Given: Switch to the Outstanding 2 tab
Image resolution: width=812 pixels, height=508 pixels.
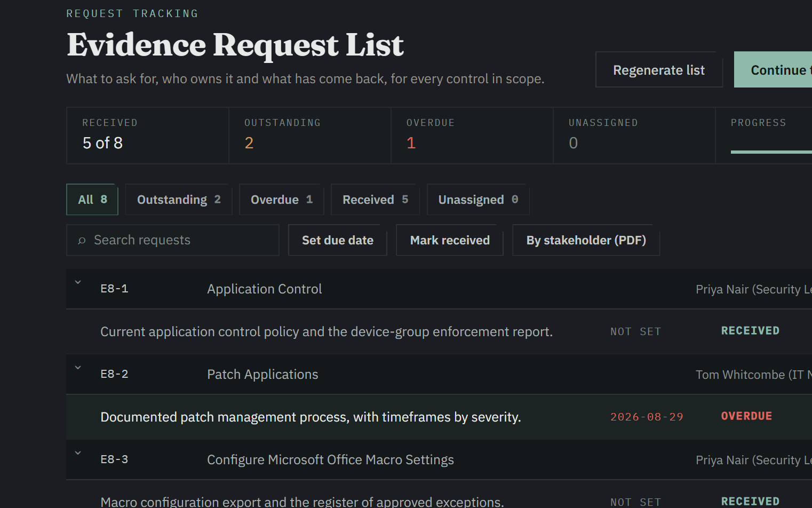Looking at the screenshot, I should point(179,200).
